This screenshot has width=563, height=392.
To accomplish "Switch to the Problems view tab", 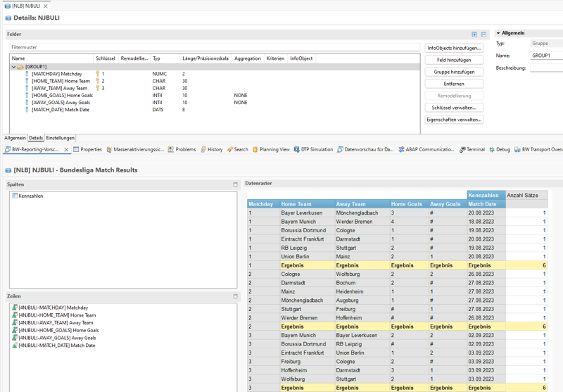I will click(x=185, y=150).
